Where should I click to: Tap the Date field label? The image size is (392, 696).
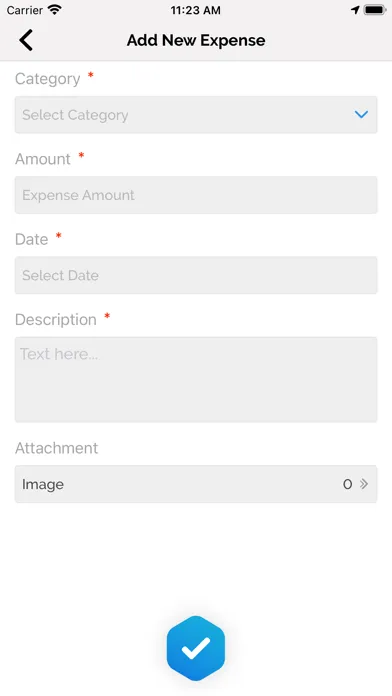coord(32,239)
